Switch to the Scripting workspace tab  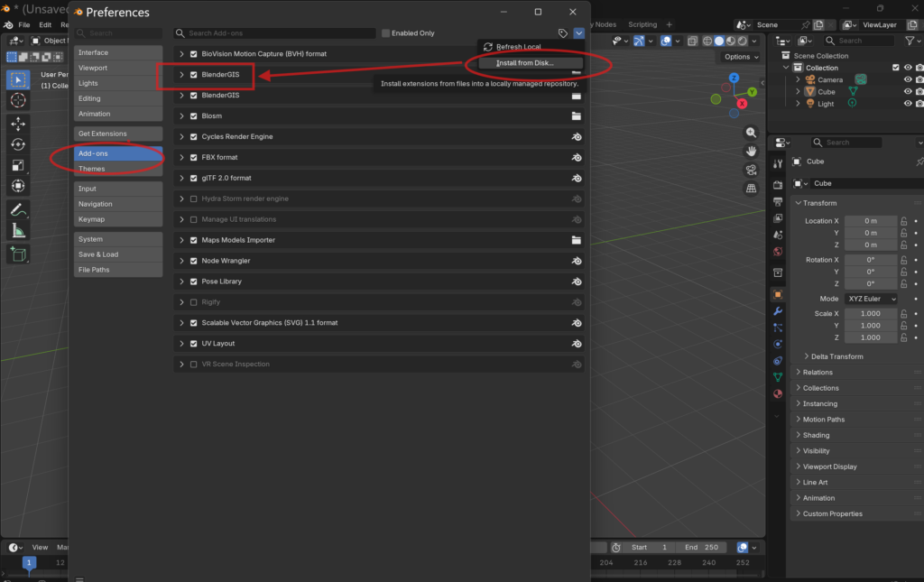(x=642, y=24)
